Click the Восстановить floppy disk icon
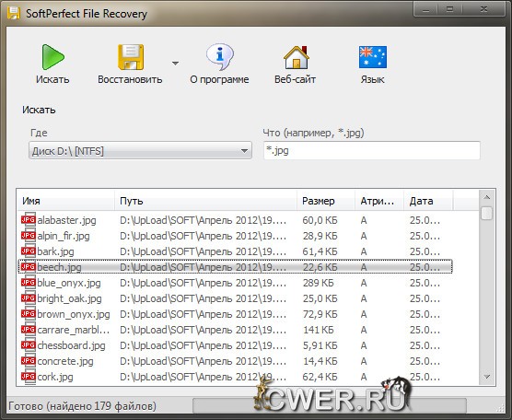 [x=131, y=57]
